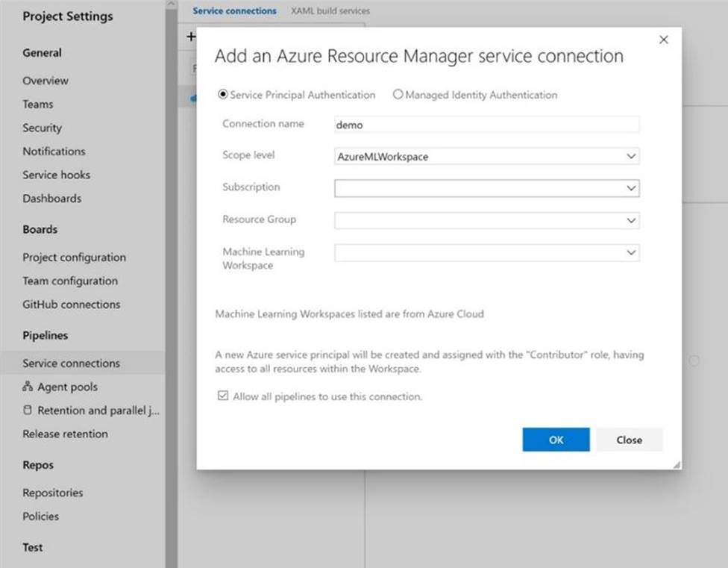Image resolution: width=728 pixels, height=568 pixels.
Task: Open GitHub connections settings
Action: click(x=71, y=305)
